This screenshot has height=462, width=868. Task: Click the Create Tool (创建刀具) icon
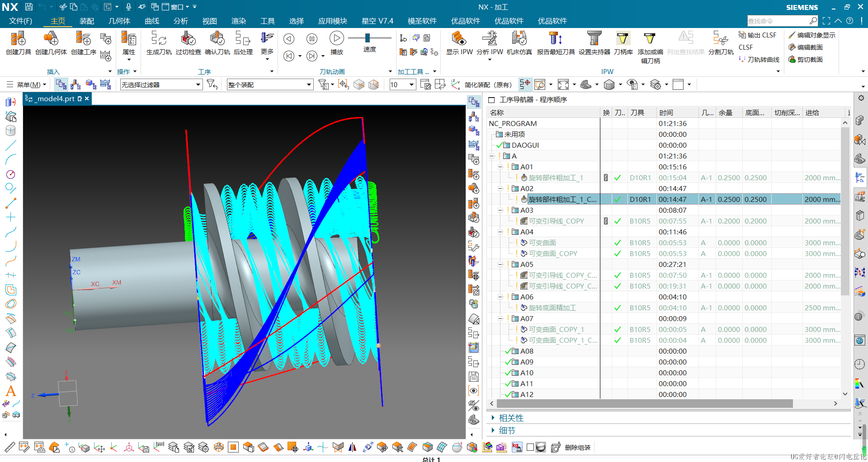coord(19,43)
